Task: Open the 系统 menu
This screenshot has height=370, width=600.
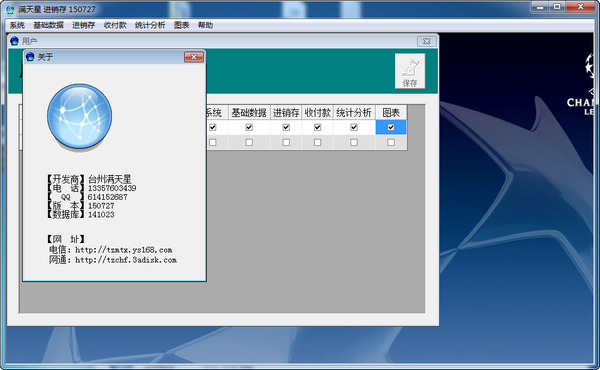Action: 17,25
